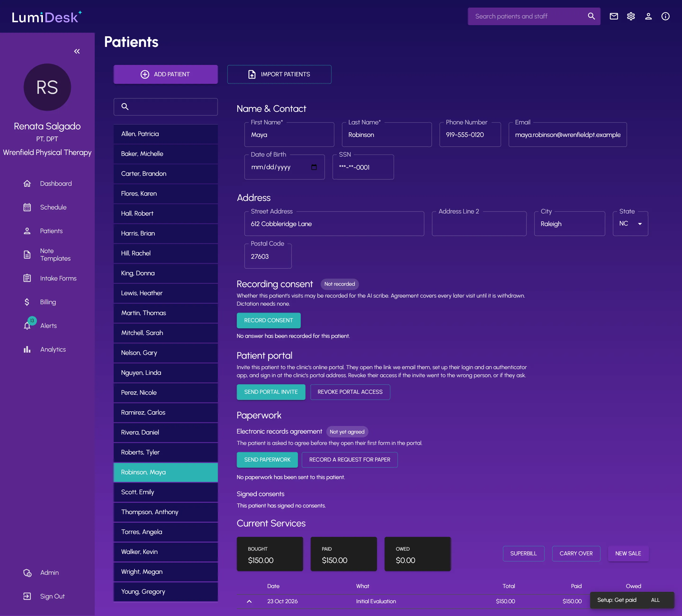Click the Import Patients button
This screenshot has height=616, width=682.
tap(279, 74)
